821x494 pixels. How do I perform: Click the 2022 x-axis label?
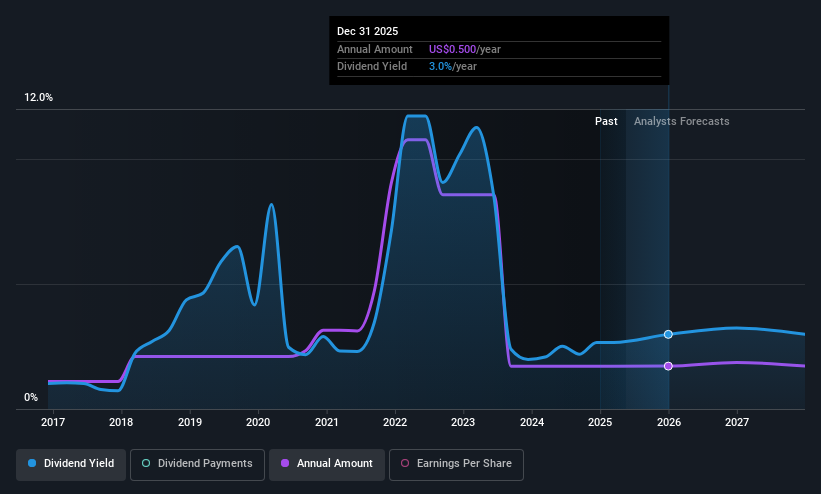(x=395, y=422)
